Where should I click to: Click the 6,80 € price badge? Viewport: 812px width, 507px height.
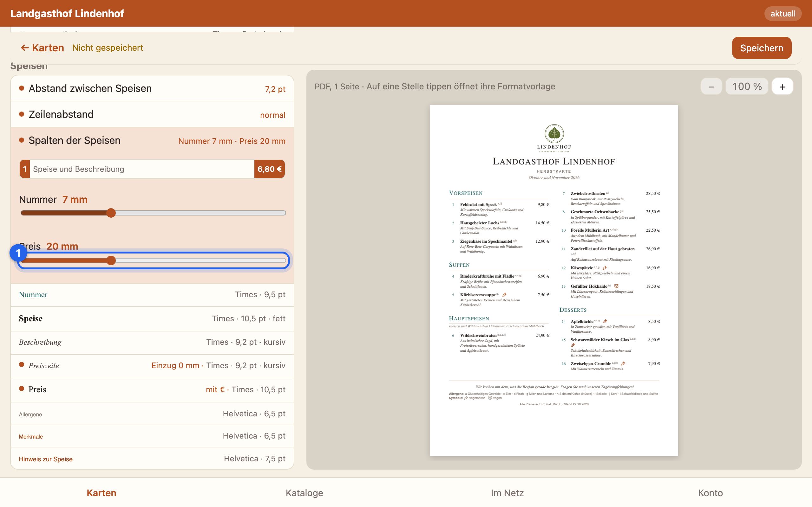tap(269, 169)
